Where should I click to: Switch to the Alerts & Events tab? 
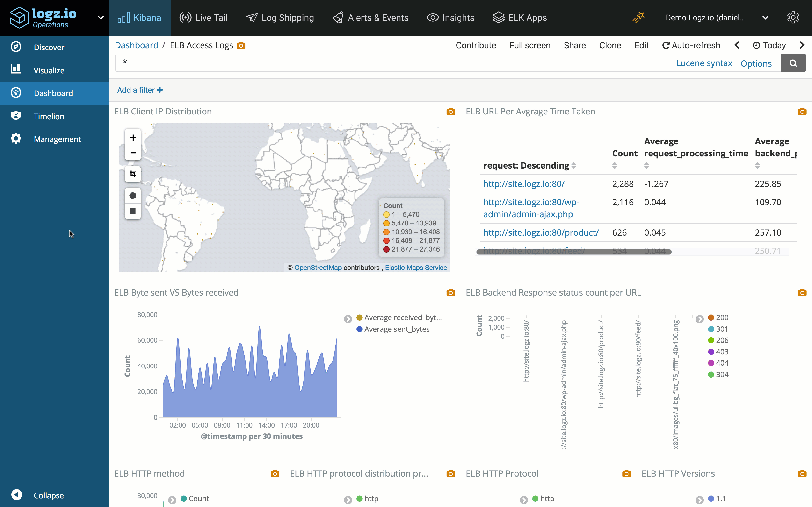[370, 17]
